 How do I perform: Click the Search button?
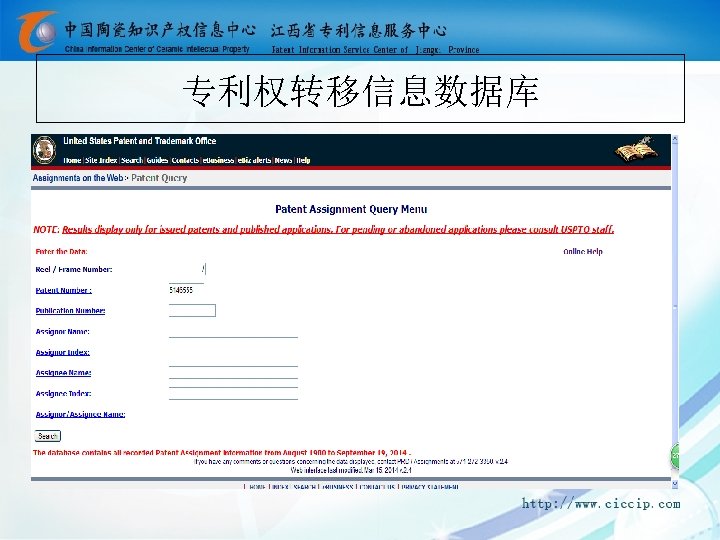click(x=48, y=436)
